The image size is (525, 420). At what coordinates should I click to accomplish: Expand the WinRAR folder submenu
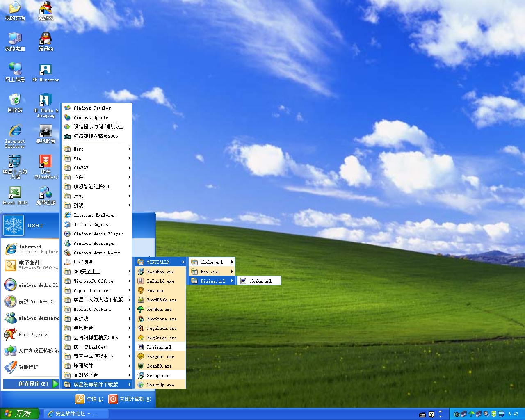[97, 168]
